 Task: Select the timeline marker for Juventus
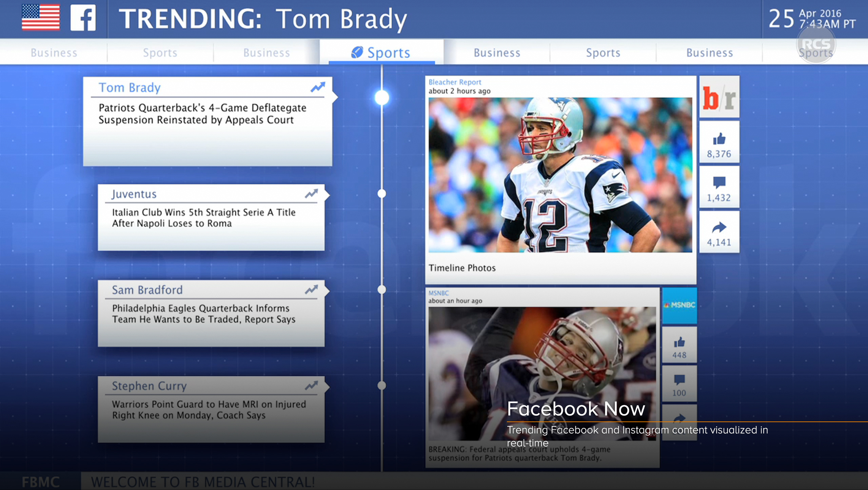coord(382,193)
